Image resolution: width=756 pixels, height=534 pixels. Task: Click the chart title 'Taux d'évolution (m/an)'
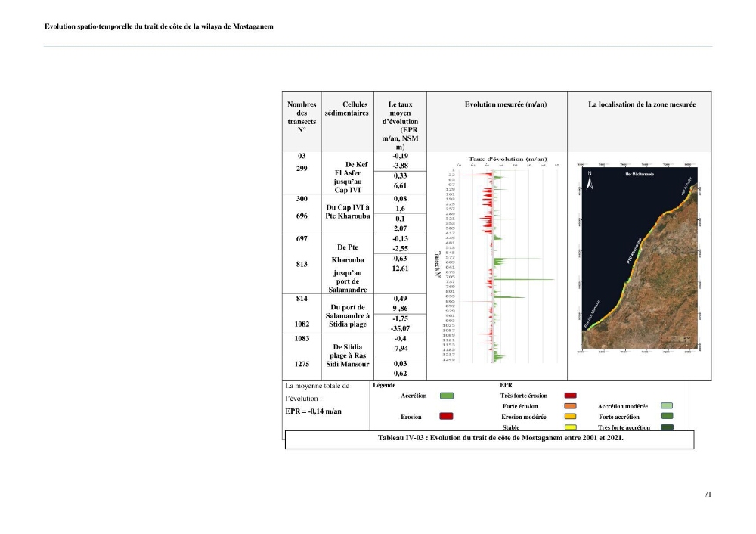(x=508, y=159)
